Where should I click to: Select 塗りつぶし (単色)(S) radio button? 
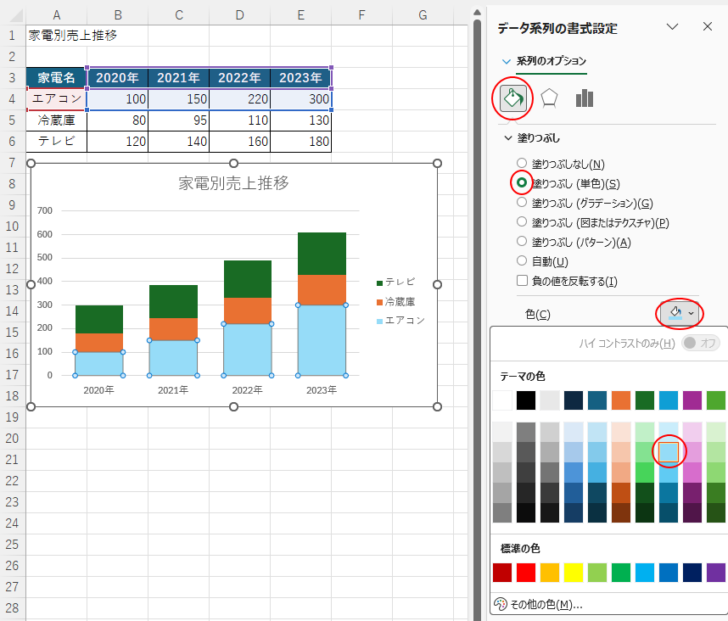(522, 182)
